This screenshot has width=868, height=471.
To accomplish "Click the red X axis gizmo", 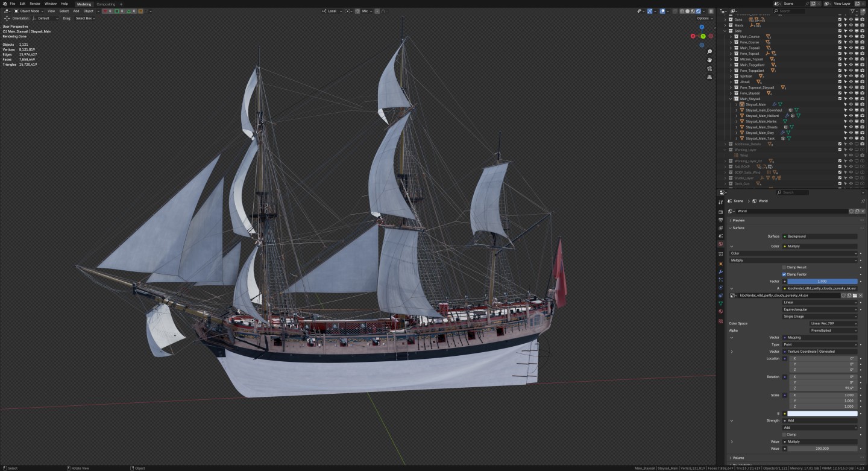I will click(x=693, y=36).
